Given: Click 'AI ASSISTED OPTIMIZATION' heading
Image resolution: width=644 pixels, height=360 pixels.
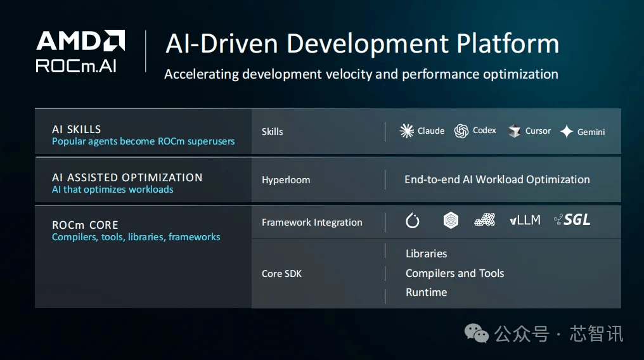Looking at the screenshot, I should coord(127,177).
